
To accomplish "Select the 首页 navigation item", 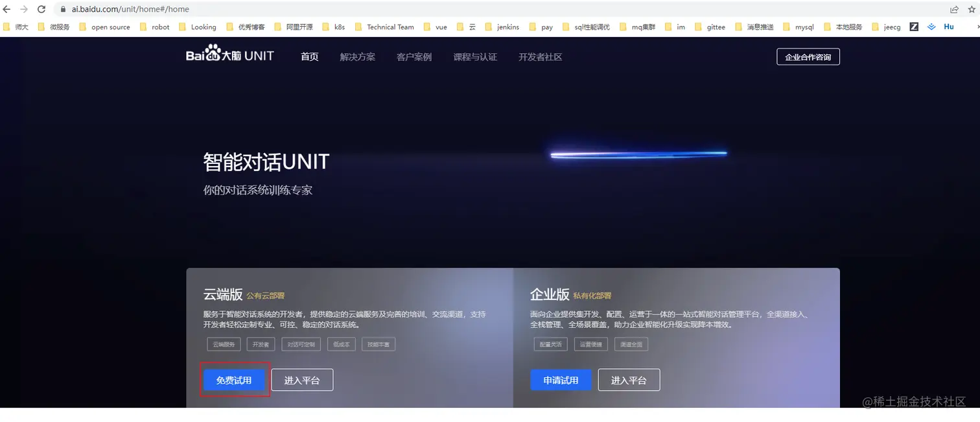I will (x=310, y=57).
